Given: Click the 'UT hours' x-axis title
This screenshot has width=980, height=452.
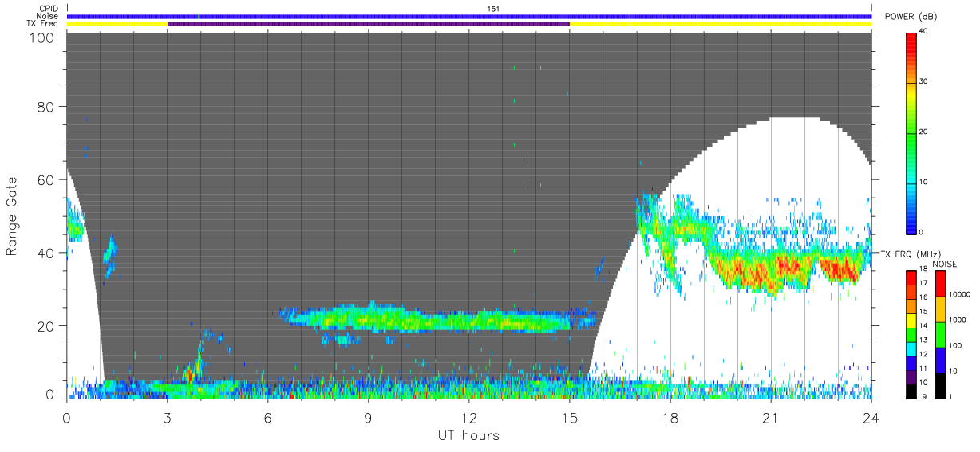Looking at the screenshot, I should 468,435.
